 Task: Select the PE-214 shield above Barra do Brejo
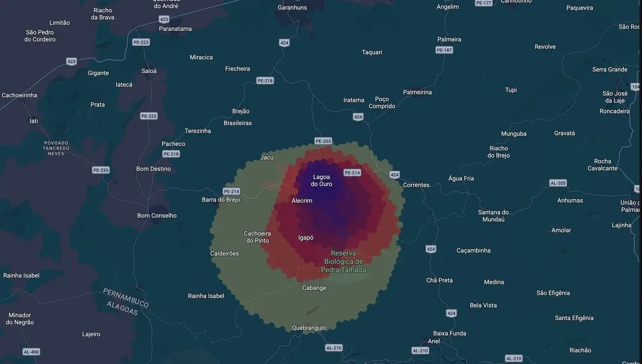point(232,191)
